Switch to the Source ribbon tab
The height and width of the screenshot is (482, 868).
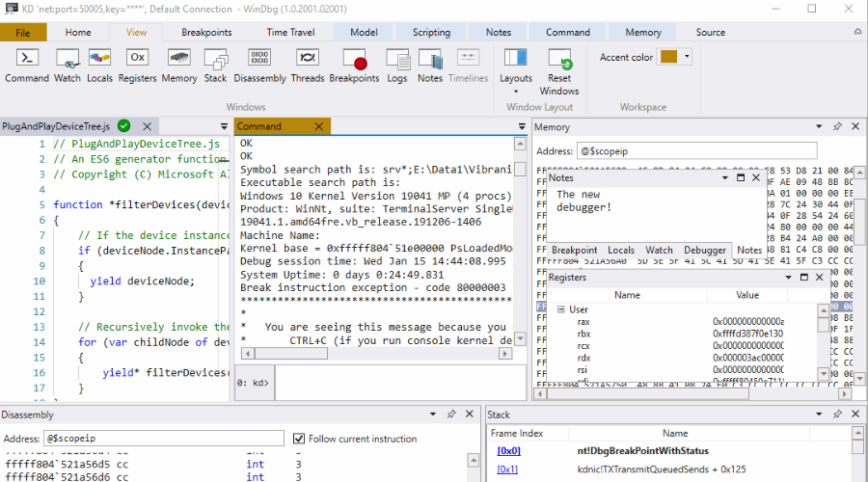[x=710, y=32]
